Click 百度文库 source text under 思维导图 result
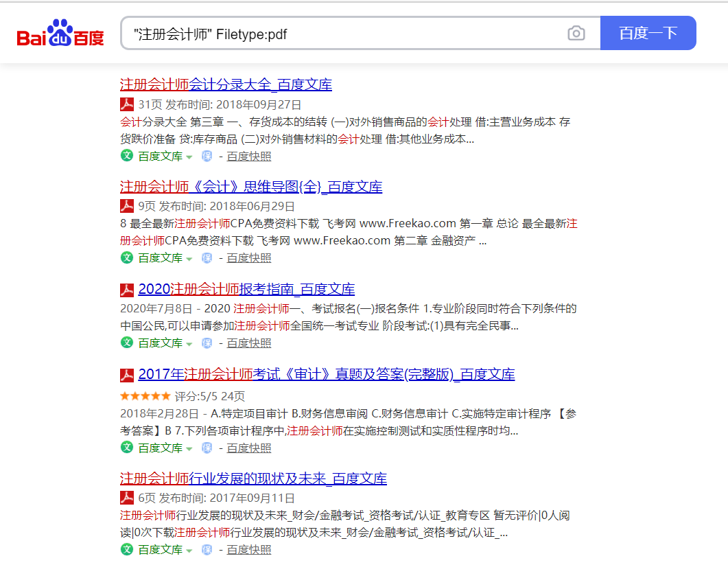Image resolution: width=728 pixels, height=565 pixels. pos(161,258)
